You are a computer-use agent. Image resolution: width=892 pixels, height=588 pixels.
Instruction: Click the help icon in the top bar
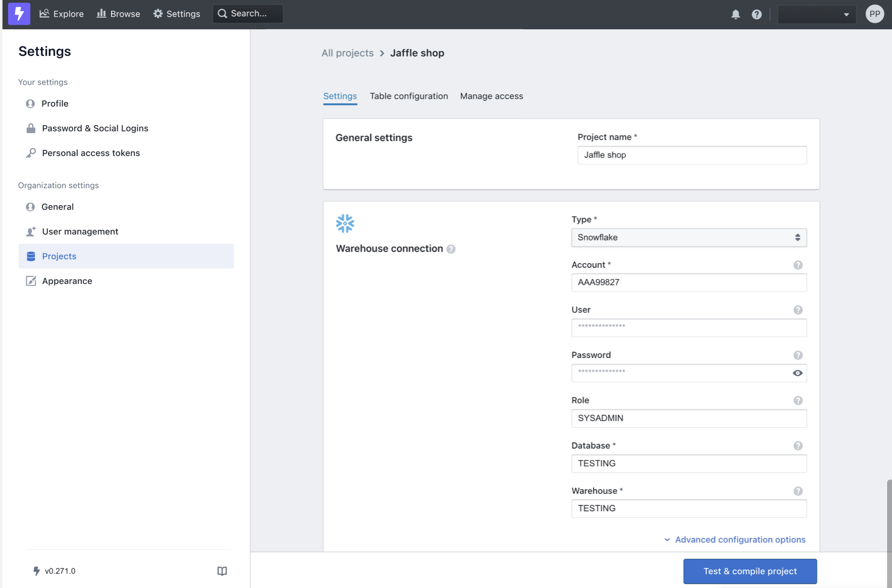coord(756,14)
